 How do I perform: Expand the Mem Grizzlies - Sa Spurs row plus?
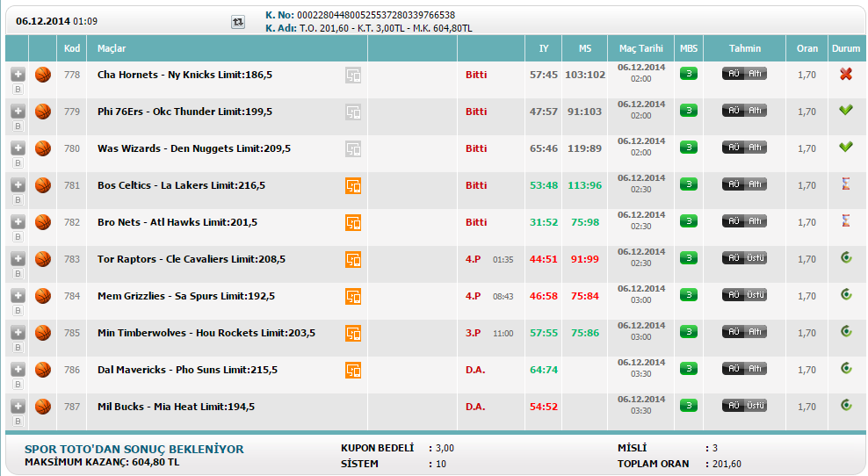click(18, 296)
